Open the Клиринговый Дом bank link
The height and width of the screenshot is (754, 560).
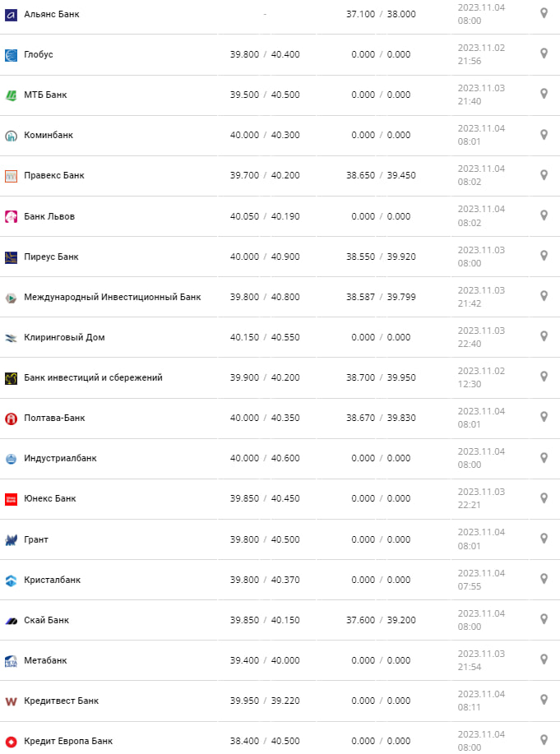[x=64, y=337]
